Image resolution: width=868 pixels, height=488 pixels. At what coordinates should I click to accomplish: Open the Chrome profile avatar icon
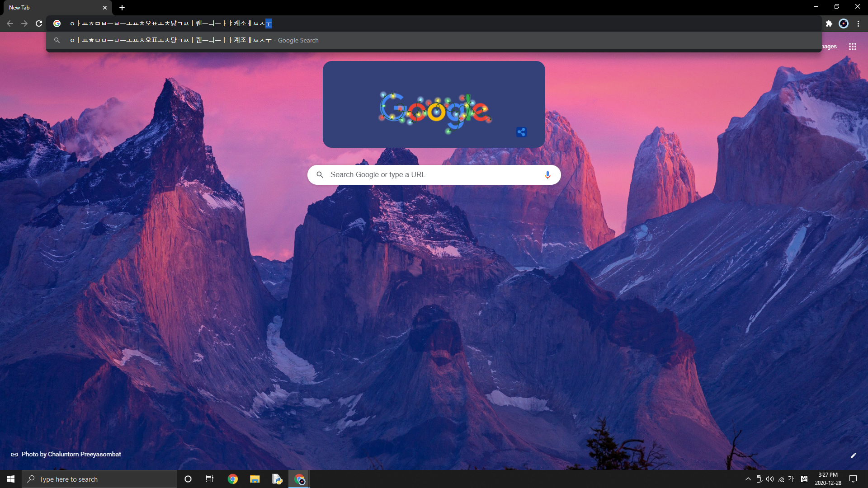tap(843, 23)
